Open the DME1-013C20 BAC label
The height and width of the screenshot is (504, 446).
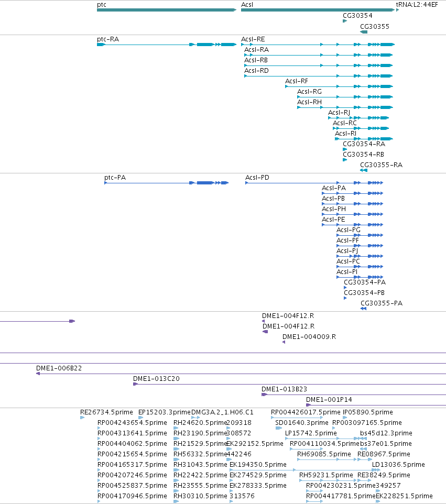pos(156,379)
